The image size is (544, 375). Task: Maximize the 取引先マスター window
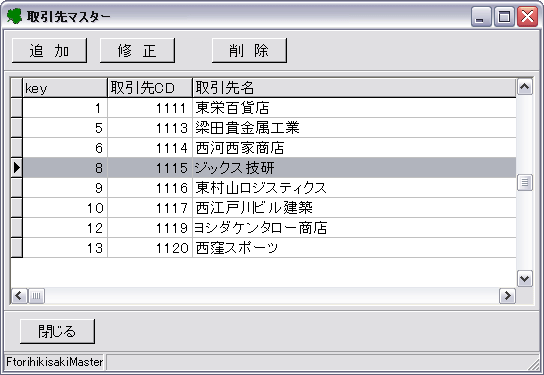coord(504,16)
